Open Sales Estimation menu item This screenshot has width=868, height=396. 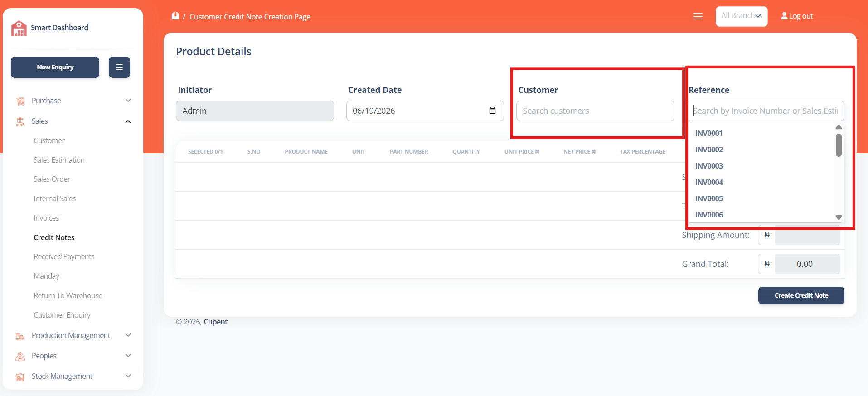59,160
